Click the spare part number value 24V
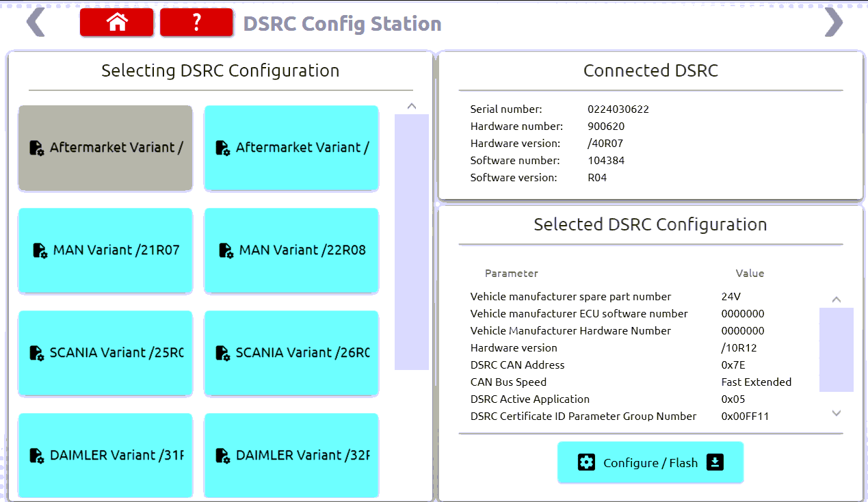The width and height of the screenshot is (868, 502). click(731, 297)
